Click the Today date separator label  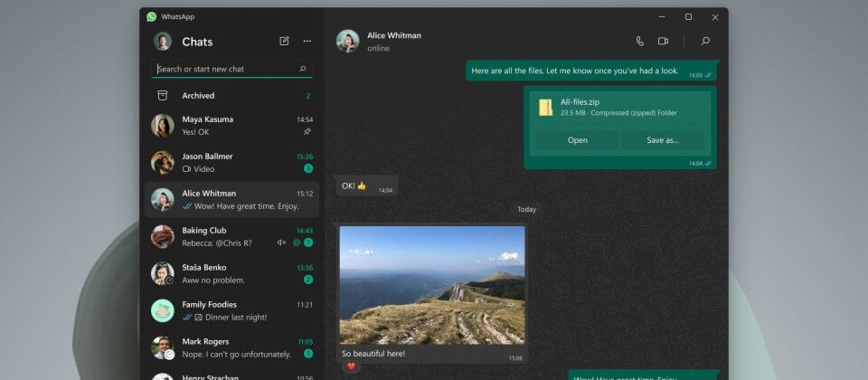tap(526, 209)
